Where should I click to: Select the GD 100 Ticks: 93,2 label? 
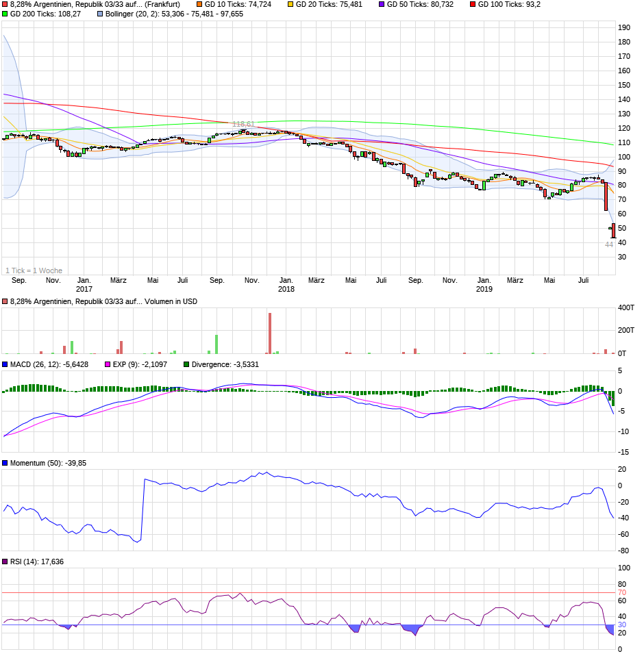point(509,5)
